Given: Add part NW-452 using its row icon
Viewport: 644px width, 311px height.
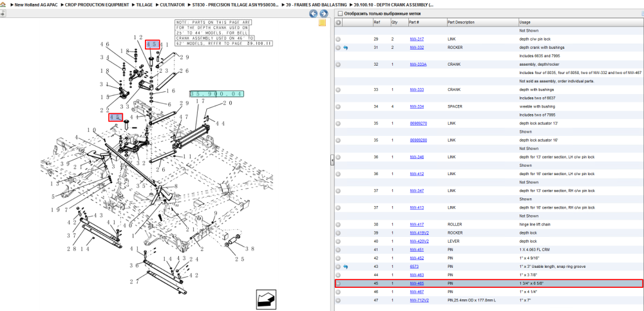Looking at the screenshot, I should click(x=339, y=258).
